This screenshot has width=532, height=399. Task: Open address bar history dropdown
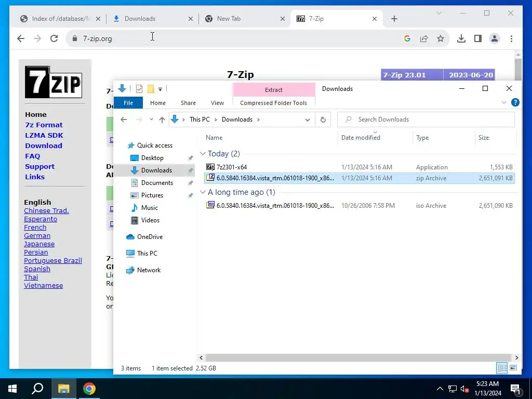(308, 119)
